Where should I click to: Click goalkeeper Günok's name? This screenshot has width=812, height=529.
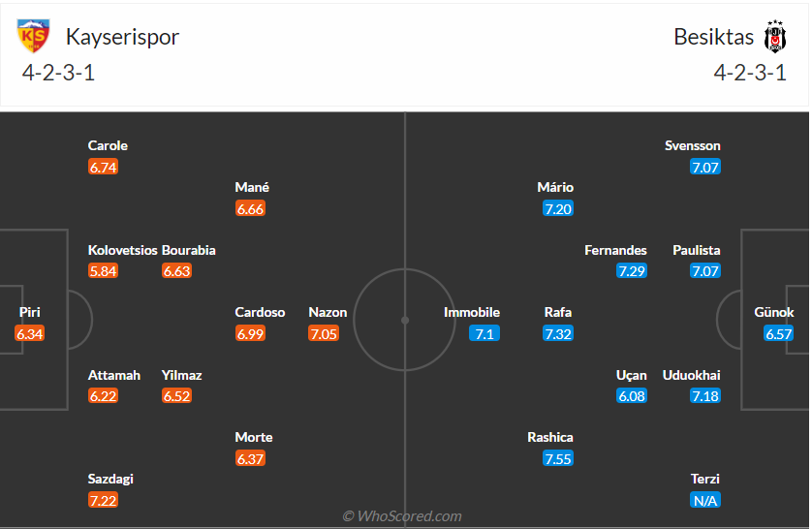(x=774, y=312)
